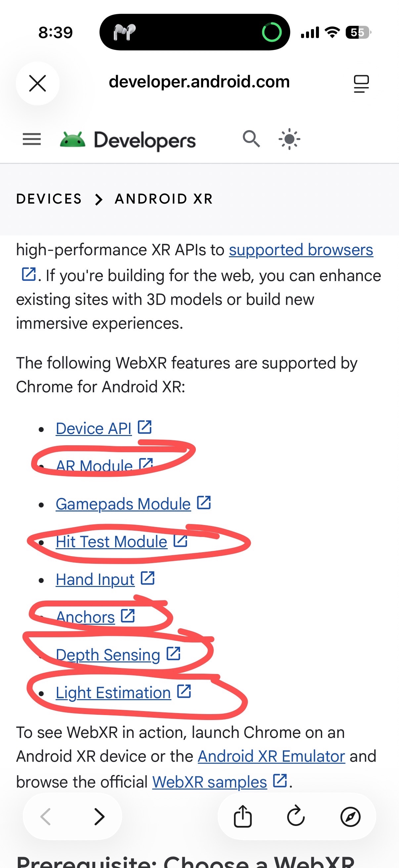The image size is (399, 868).
Task: Open the reader view icon beside the URL
Action: 361,83
